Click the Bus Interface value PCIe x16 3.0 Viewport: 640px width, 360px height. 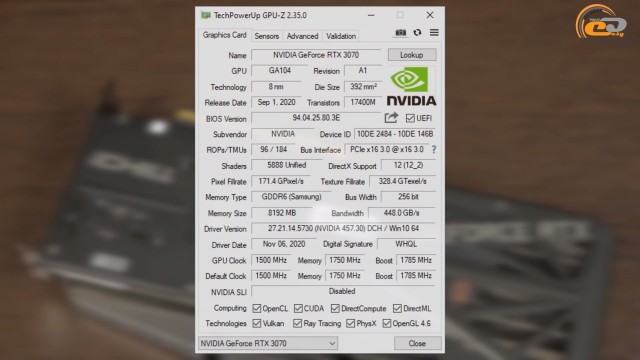tap(387, 150)
